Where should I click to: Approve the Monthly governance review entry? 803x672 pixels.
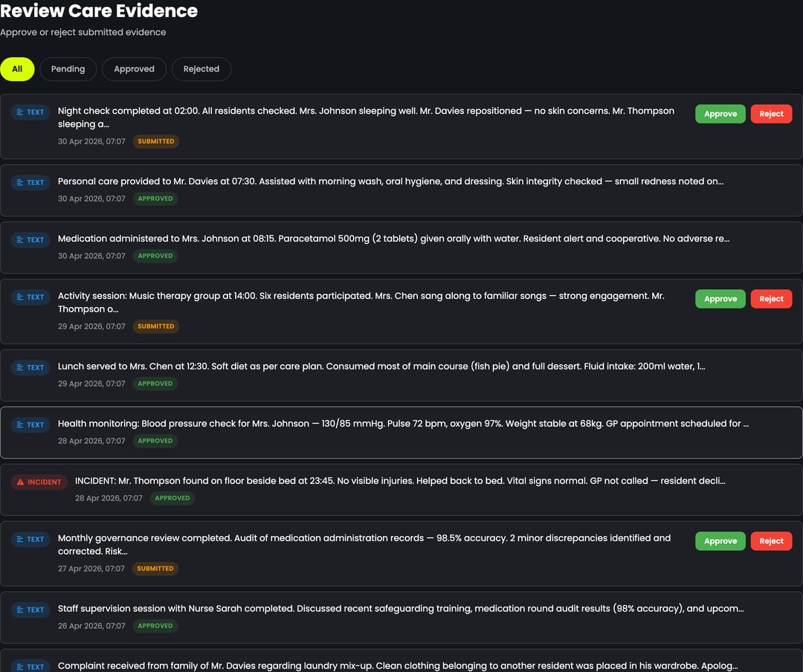pyautogui.click(x=720, y=541)
